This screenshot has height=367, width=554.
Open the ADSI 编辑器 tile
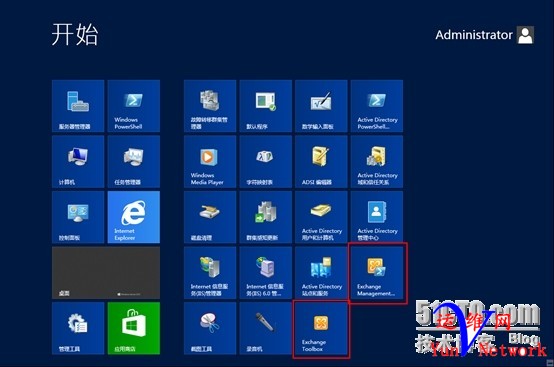pyautogui.click(x=321, y=162)
